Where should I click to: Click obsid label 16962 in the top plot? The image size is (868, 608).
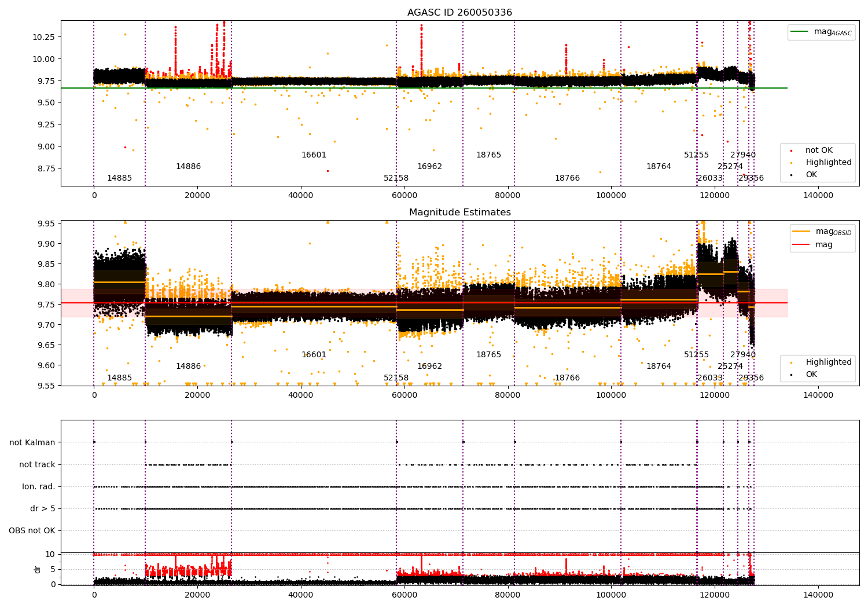(x=430, y=167)
